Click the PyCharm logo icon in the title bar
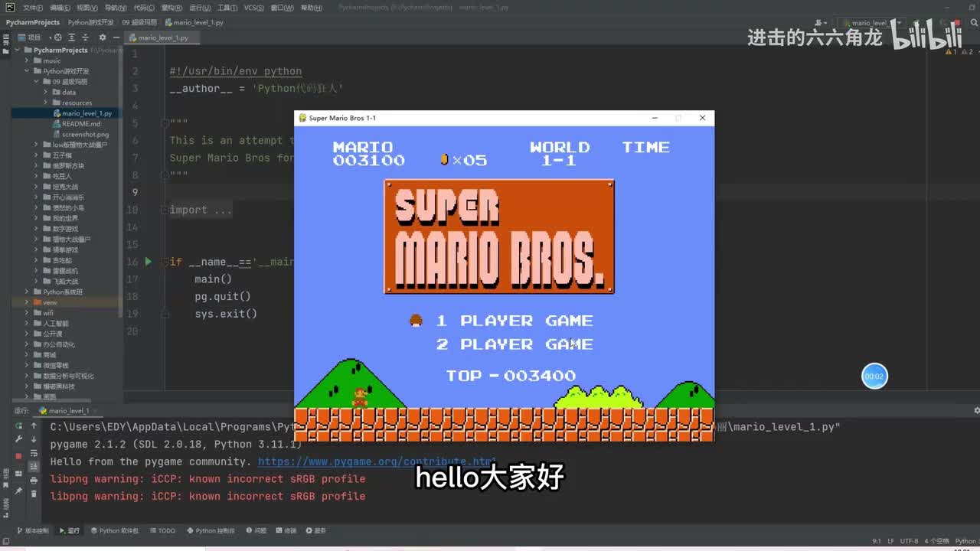The height and width of the screenshot is (551, 980). point(10,7)
